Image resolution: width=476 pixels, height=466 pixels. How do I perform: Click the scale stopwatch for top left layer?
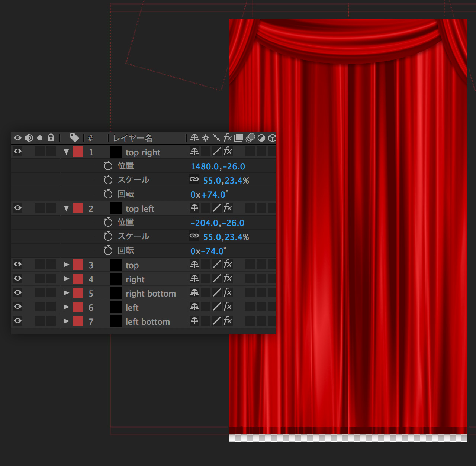(x=108, y=236)
